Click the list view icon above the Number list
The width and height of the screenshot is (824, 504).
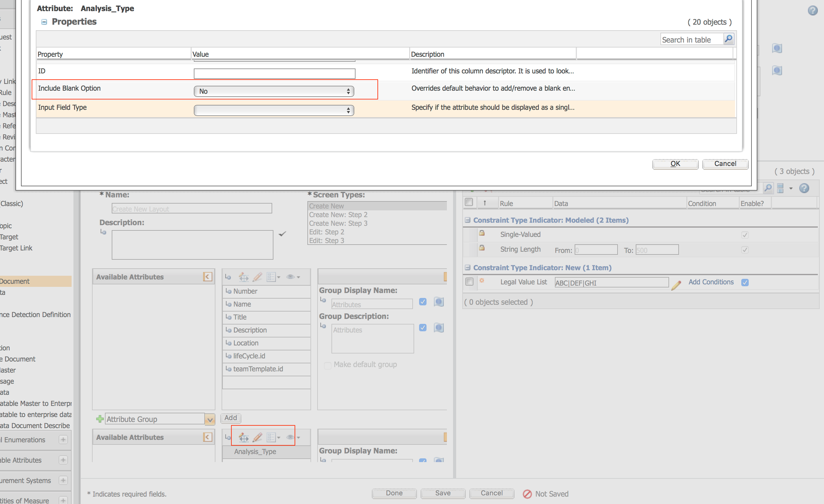click(271, 277)
